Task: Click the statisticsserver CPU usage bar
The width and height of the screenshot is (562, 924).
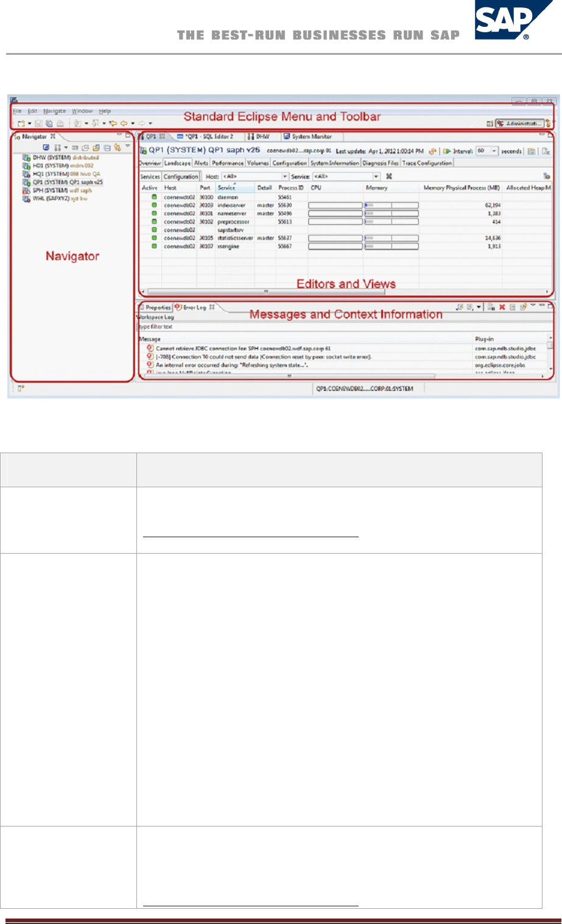Action: [x=335, y=238]
